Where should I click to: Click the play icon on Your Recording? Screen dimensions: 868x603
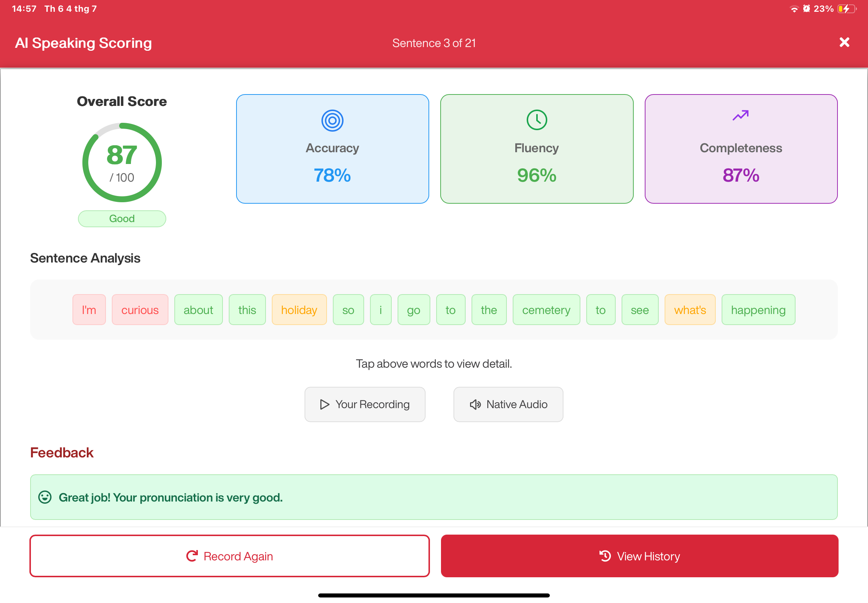[324, 404]
